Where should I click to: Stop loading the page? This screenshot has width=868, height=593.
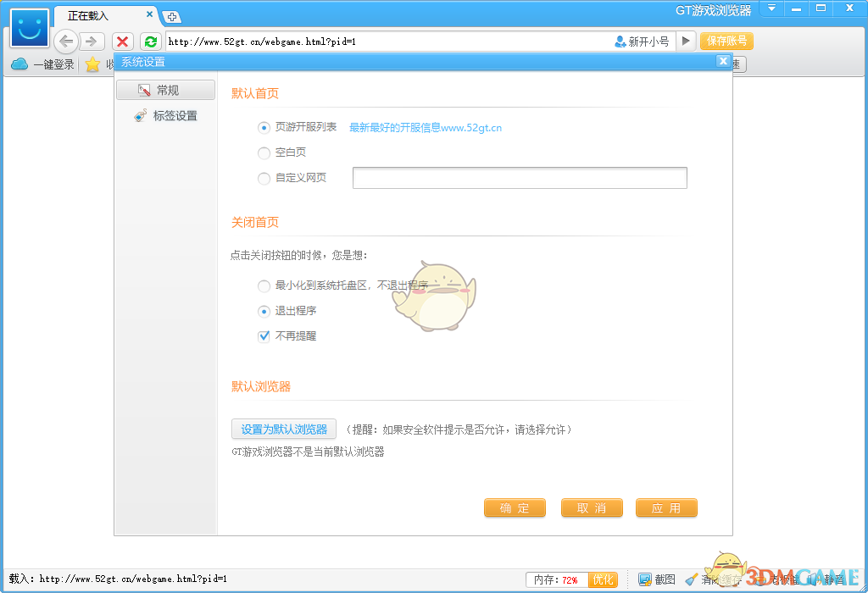coord(122,41)
